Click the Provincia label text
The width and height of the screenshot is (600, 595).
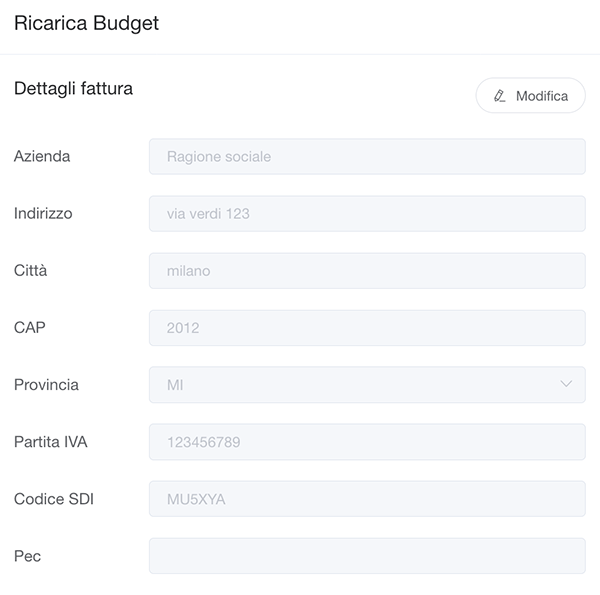coord(46,385)
